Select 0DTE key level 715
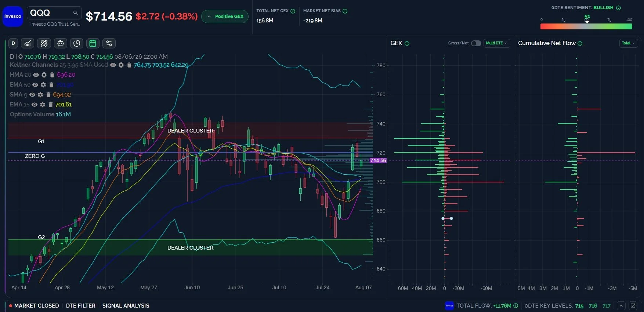This screenshot has width=644, height=312. click(579, 306)
